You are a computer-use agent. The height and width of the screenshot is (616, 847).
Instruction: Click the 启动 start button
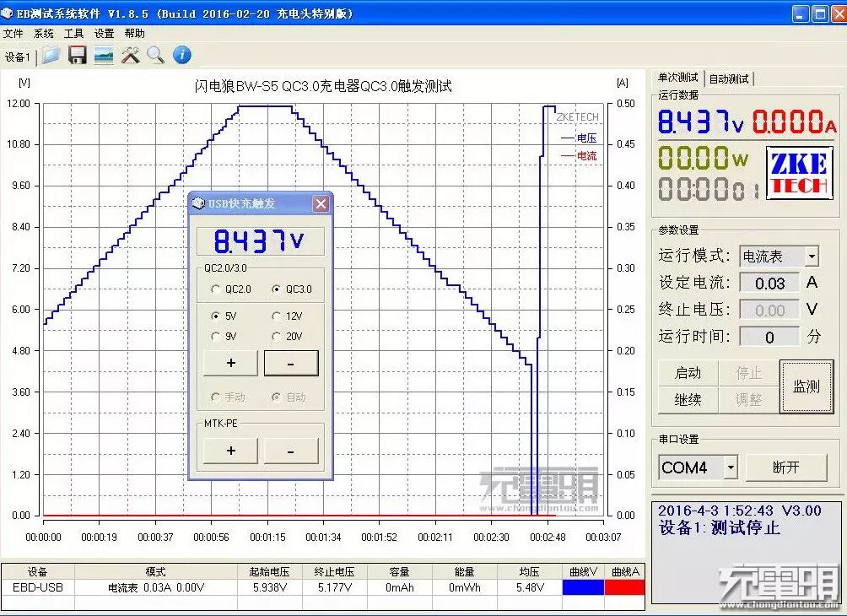688,373
